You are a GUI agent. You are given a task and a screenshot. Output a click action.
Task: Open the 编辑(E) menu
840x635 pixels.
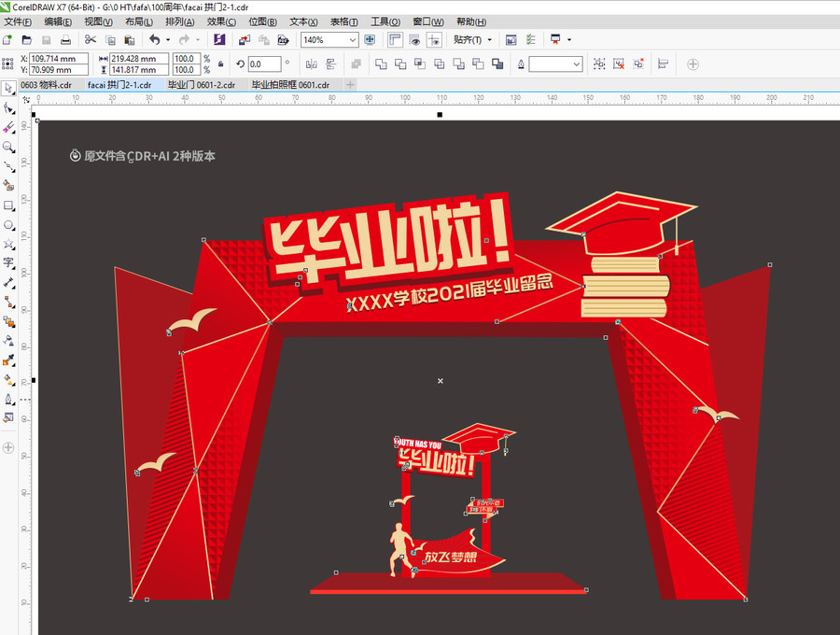(x=58, y=22)
